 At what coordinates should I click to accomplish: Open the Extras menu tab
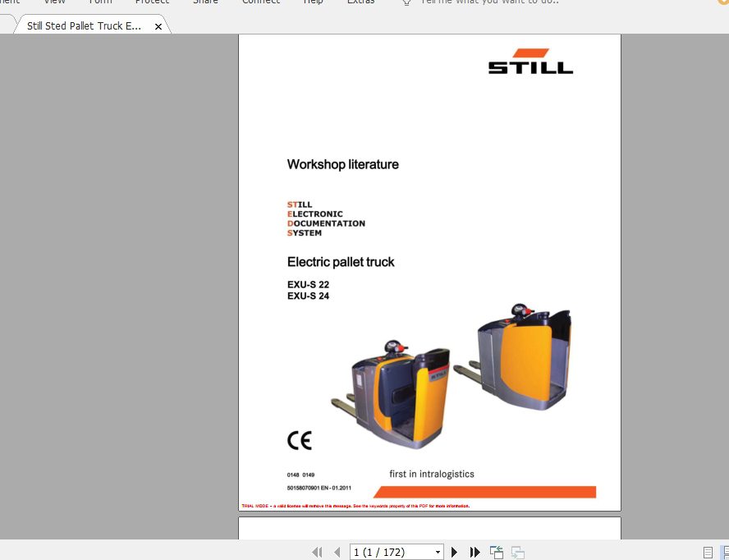(360, 2)
